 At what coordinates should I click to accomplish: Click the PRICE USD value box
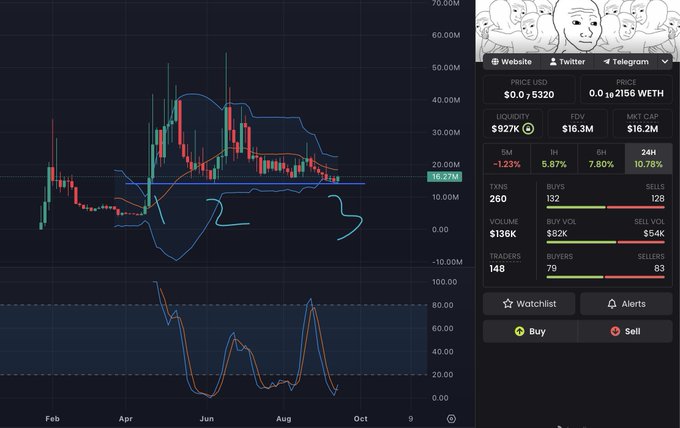pos(529,89)
